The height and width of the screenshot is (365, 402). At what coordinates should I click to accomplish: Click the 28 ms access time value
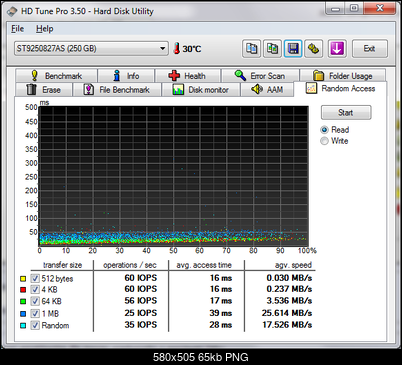pos(221,325)
